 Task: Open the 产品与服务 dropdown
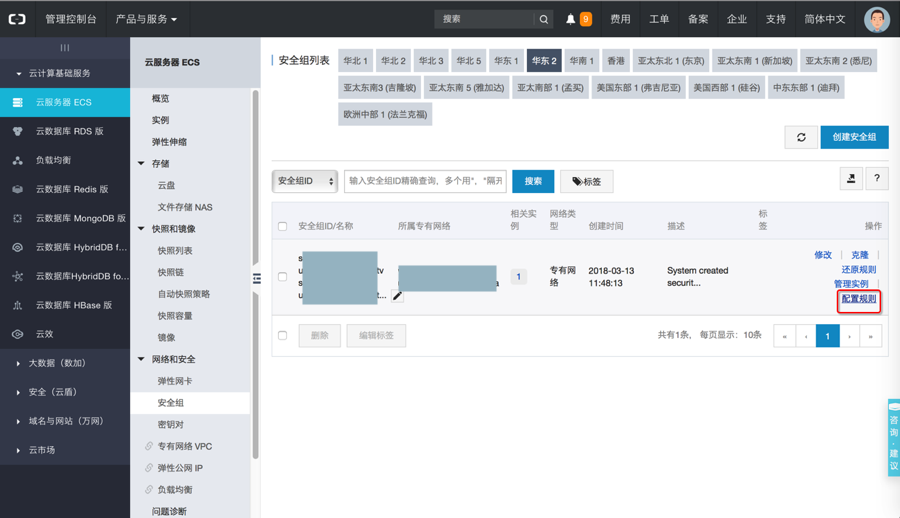(146, 19)
